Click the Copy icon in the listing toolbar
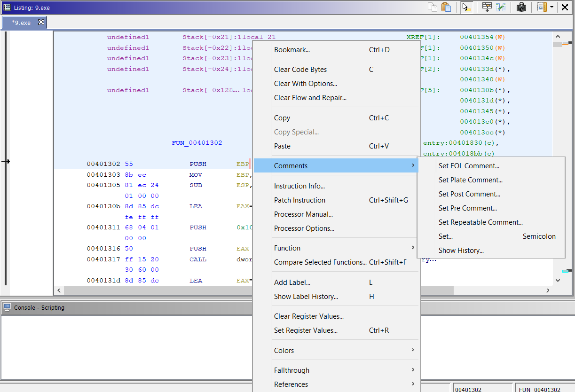This screenshot has width=575, height=392. click(433, 7)
